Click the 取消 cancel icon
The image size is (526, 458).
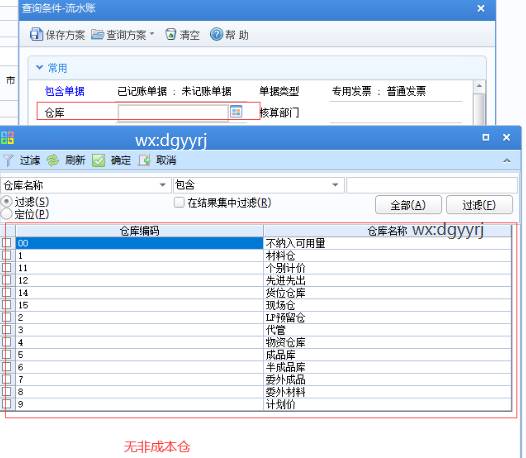coord(145,161)
